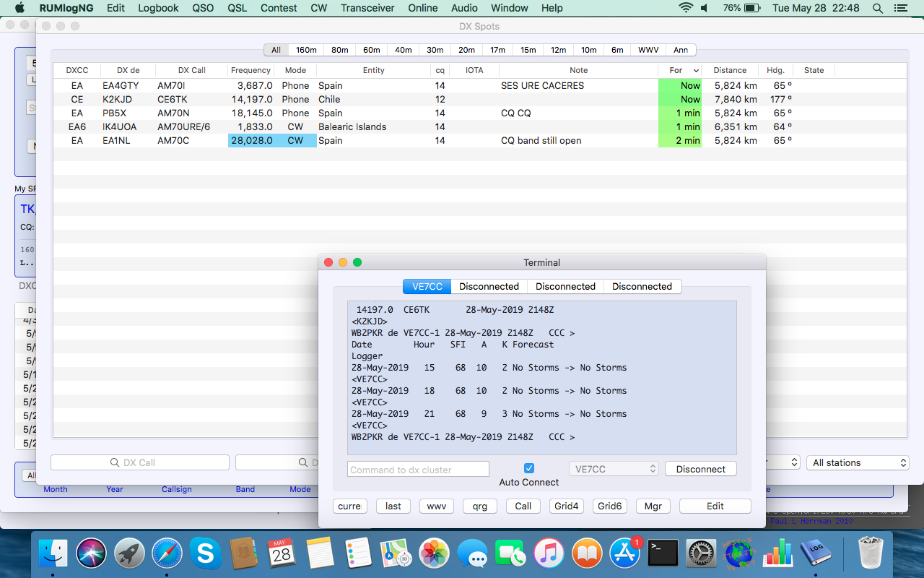The width and height of the screenshot is (924, 578).
Task: Open Skype from the dock
Action: [206, 554]
